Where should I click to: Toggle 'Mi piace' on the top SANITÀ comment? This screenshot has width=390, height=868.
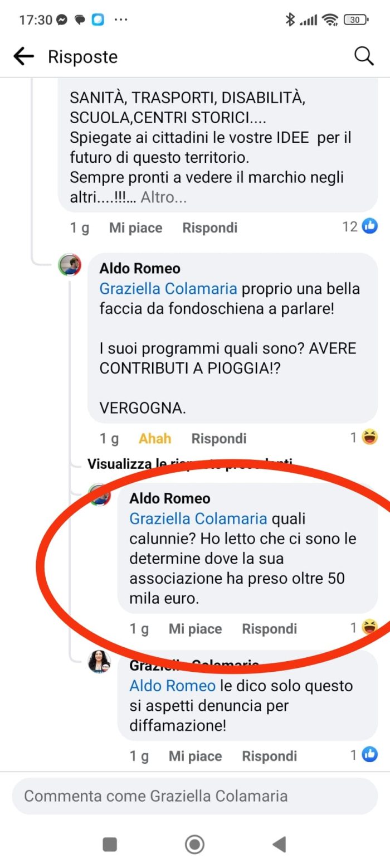(135, 227)
